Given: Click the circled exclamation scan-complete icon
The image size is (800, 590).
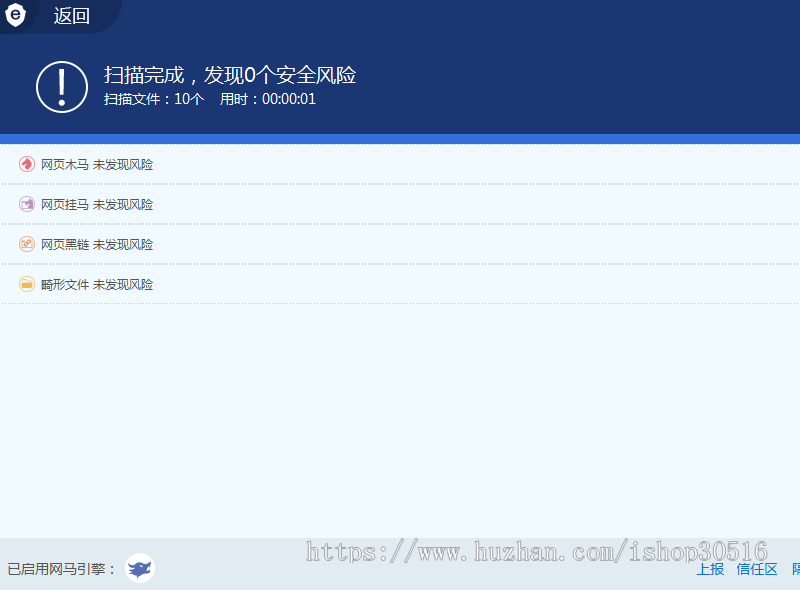Looking at the screenshot, I should (61, 86).
